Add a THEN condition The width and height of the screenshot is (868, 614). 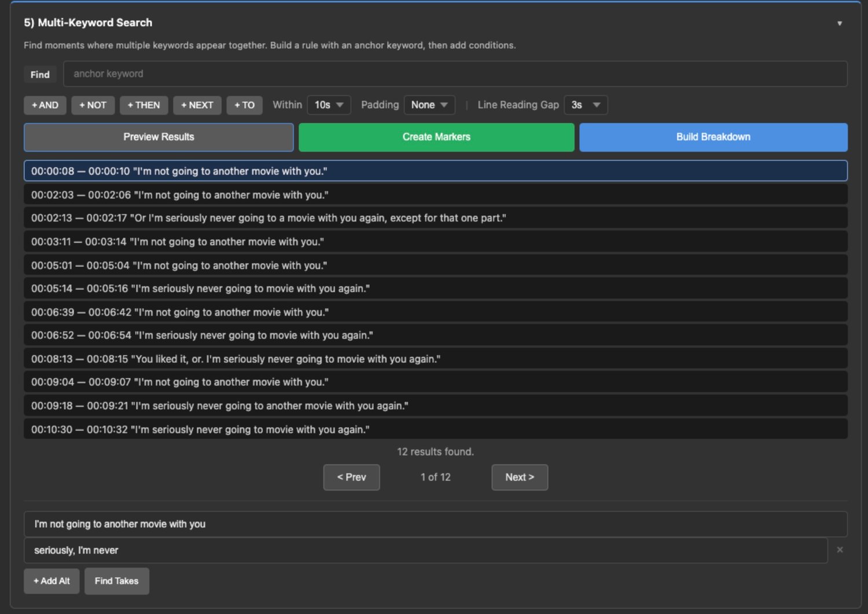(144, 105)
